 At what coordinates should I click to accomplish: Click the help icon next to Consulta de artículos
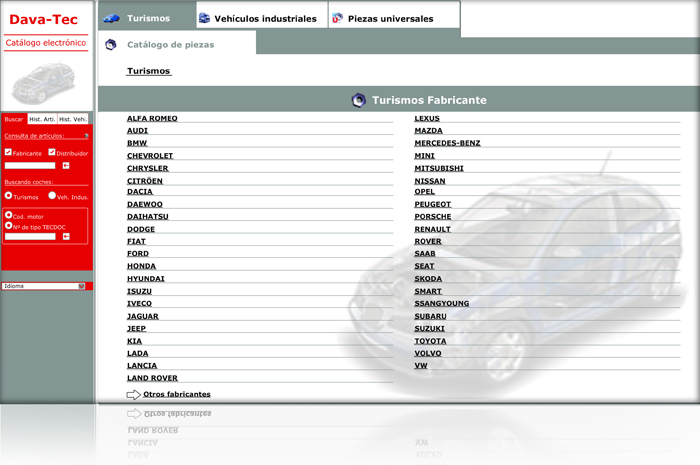(x=86, y=136)
